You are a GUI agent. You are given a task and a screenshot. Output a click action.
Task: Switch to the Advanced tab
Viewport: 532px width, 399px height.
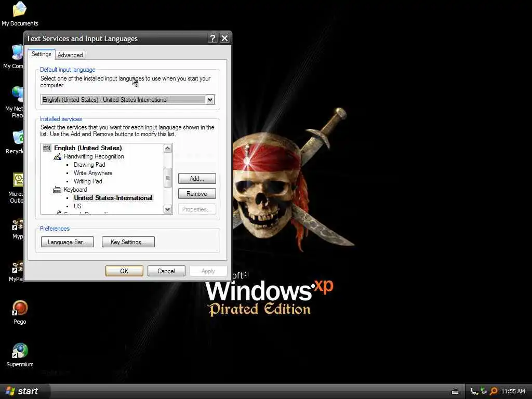[x=70, y=55]
